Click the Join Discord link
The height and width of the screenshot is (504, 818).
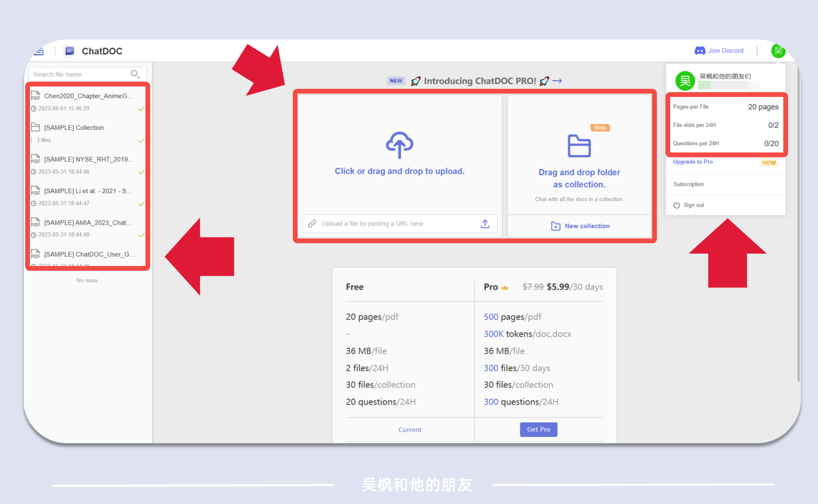[x=725, y=51]
